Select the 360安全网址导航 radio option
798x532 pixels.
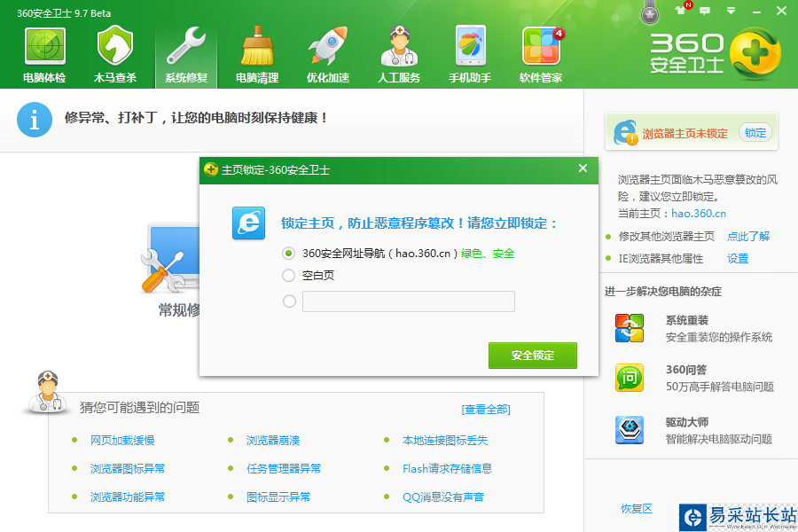(x=288, y=253)
